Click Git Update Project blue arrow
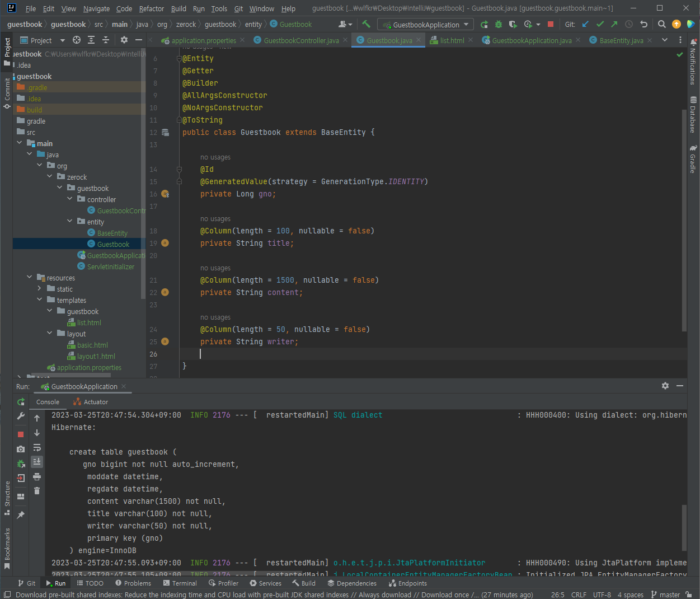Image resolution: width=700 pixels, height=599 pixels. [585, 24]
